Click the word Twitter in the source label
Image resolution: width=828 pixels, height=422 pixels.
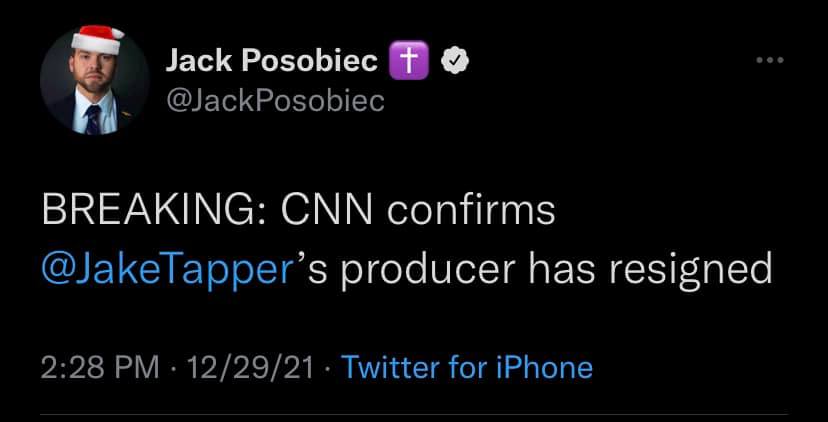[390, 367]
